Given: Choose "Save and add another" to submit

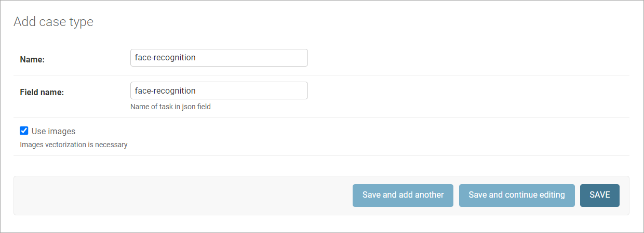Looking at the screenshot, I should (x=403, y=195).
